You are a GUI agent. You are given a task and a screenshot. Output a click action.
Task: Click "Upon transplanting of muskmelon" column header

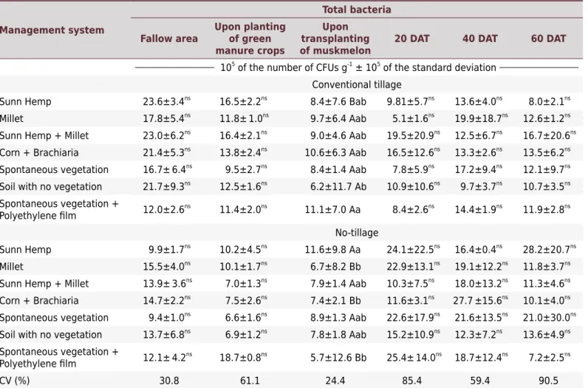pos(335,38)
